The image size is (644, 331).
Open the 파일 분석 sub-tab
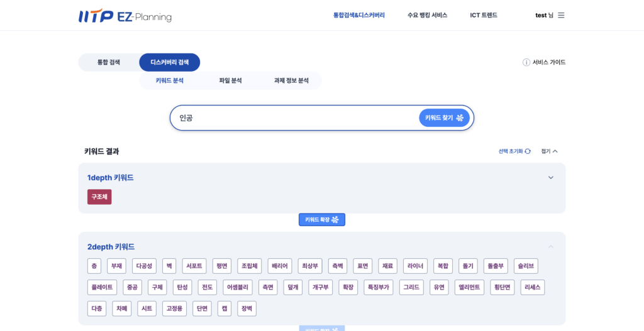(x=230, y=80)
